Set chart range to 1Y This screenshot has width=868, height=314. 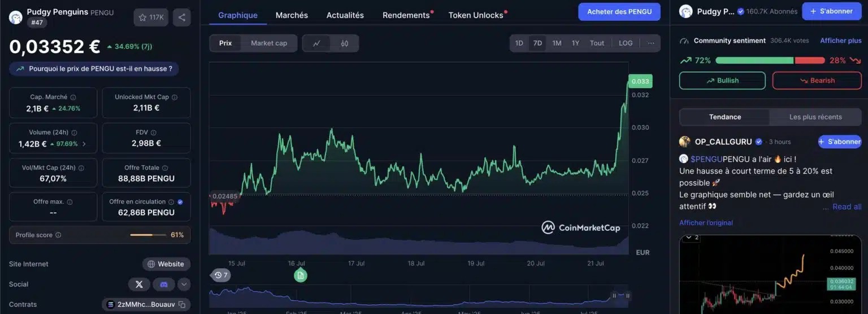point(575,43)
